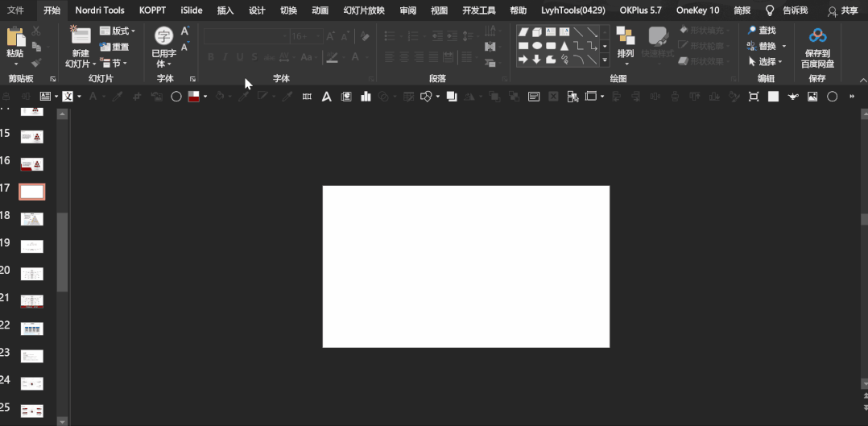Image resolution: width=868 pixels, height=426 pixels.
Task: Click the New Slide (新建幻灯片) icon
Action: 80,36
